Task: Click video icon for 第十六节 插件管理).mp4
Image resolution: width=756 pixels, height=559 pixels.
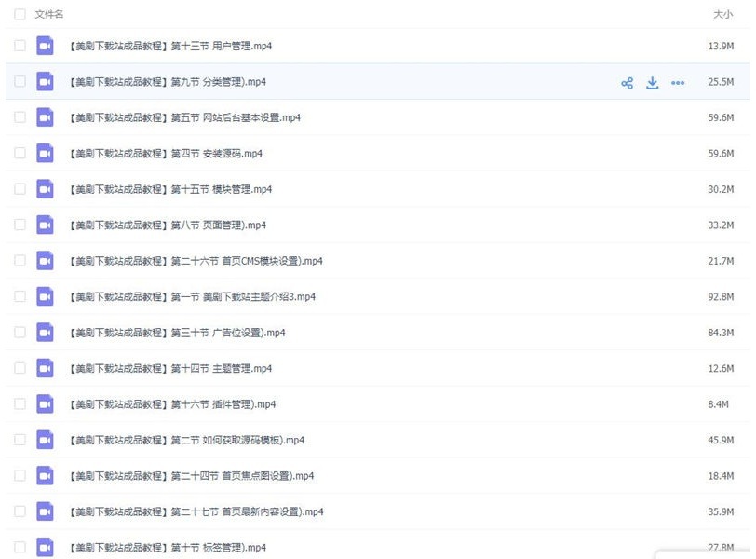Action: (x=45, y=404)
